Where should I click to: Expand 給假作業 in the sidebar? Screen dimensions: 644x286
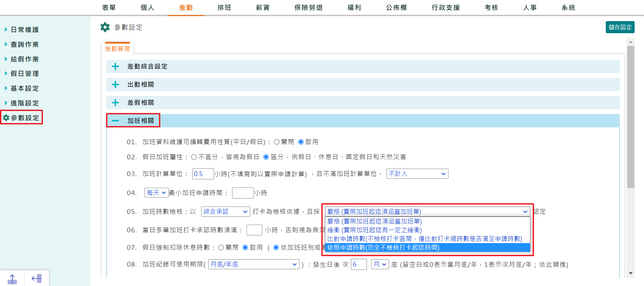pyautogui.click(x=24, y=59)
